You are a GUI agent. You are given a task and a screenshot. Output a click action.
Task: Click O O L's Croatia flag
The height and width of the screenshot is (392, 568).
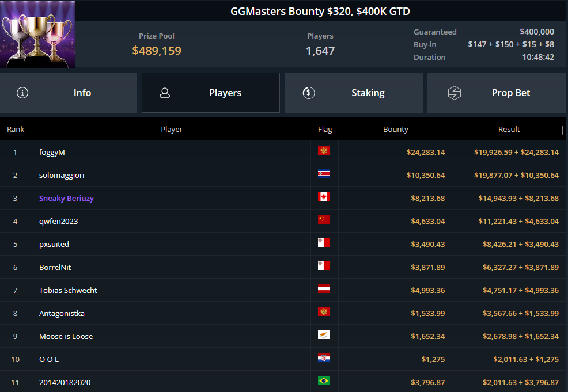(324, 358)
